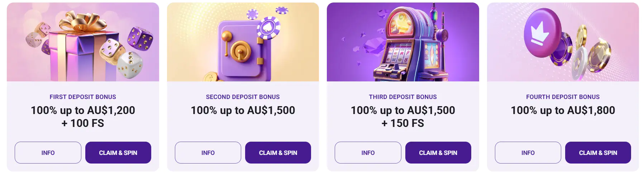Select the FOURTH DEPOSIT BONUS title
The height and width of the screenshot is (175, 644).
[563, 97]
